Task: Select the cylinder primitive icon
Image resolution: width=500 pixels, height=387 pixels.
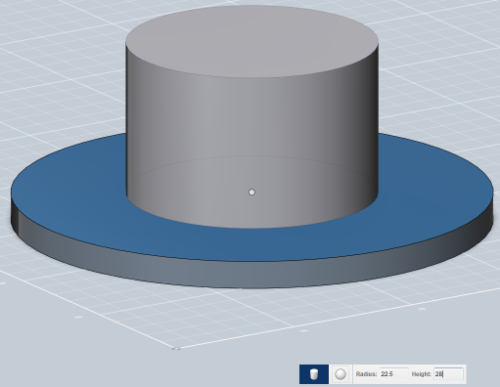Action: pyautogui.click(x=314, y=374)
